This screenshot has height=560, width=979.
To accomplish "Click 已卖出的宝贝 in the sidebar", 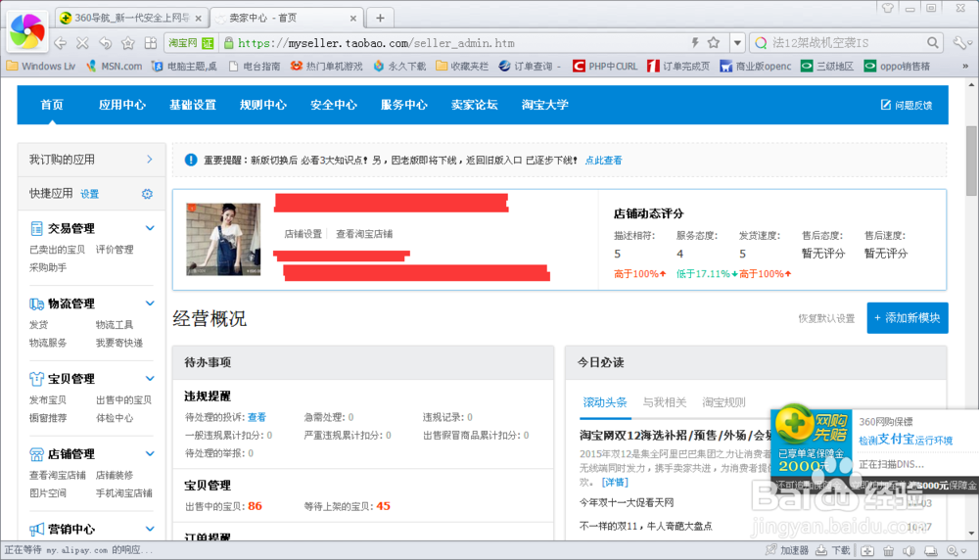I will click(x=58, y=250).
